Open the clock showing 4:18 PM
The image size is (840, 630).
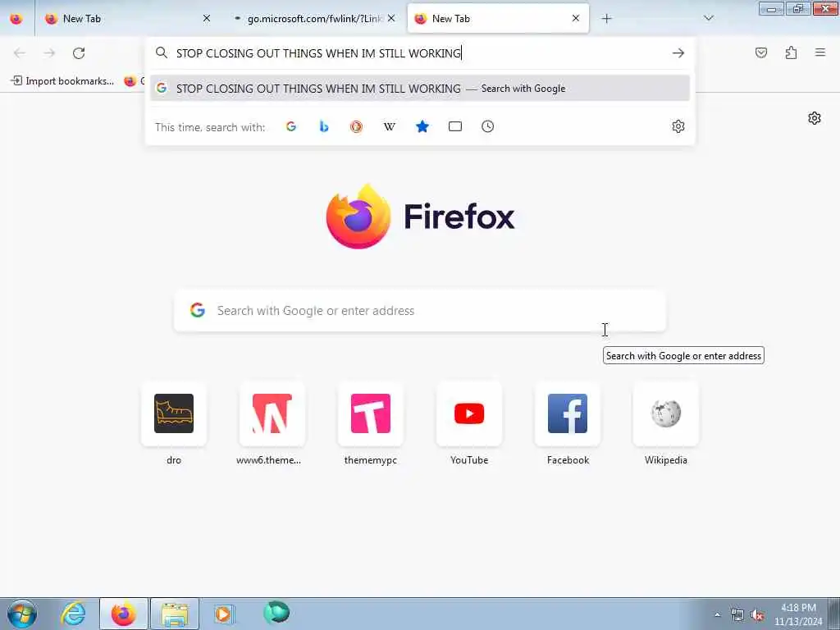pos(798,614)
